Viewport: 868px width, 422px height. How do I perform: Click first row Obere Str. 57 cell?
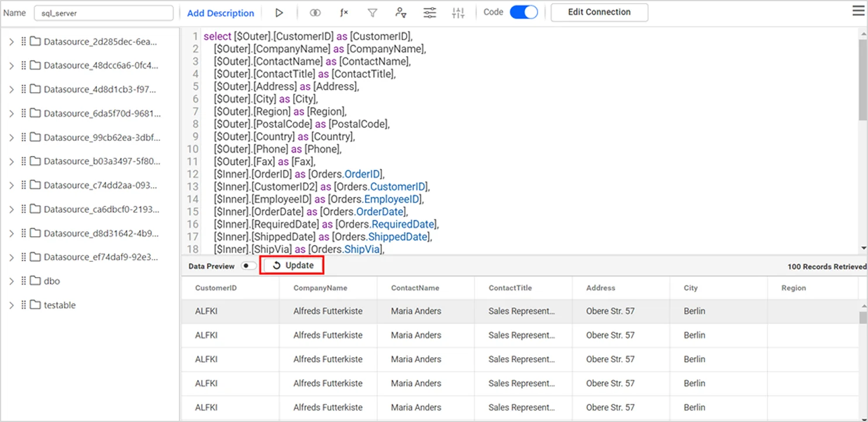(x=621, y=312)
